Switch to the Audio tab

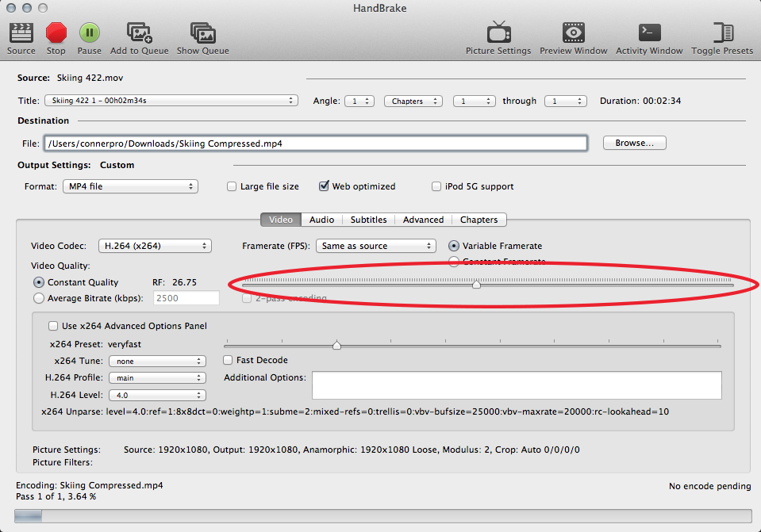tap(321, 220)
